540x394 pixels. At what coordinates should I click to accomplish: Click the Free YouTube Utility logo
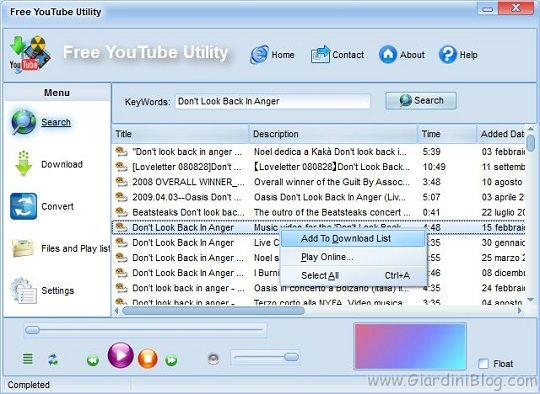coord(30,54)
